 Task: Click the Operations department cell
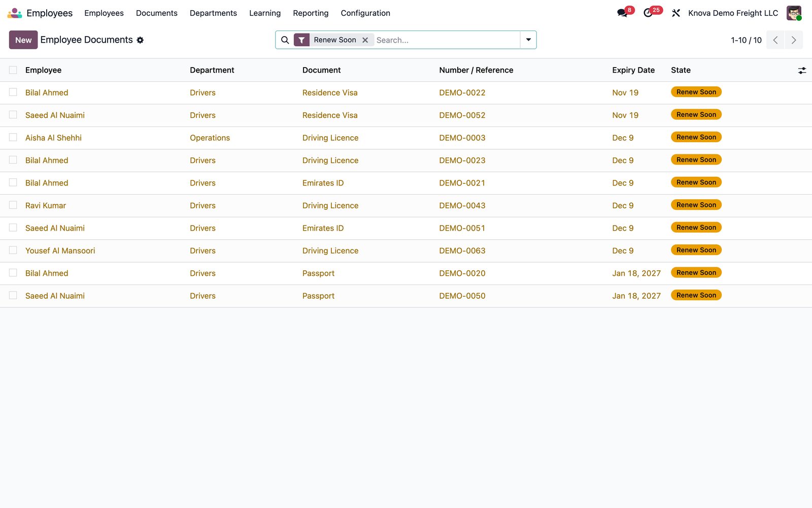210,138
